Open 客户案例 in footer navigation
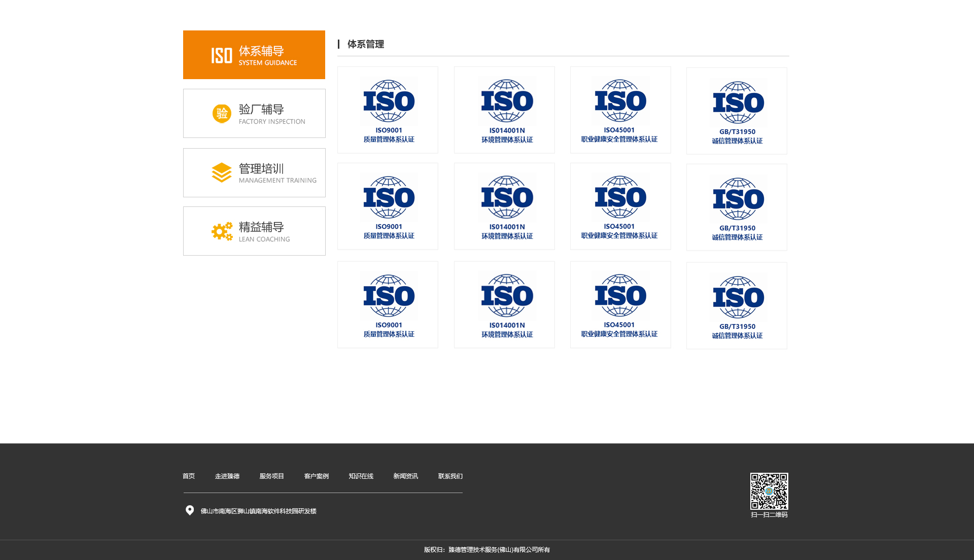 316,476
